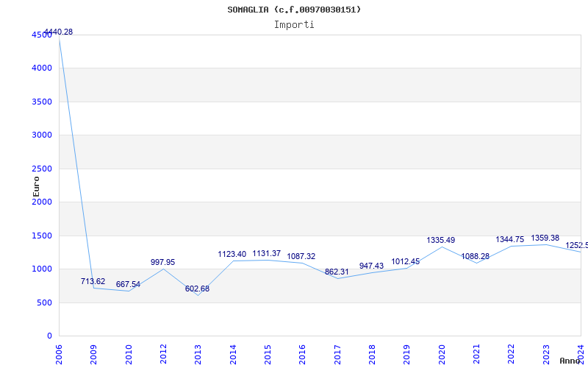Select the 2016 x-axis year label
The height and width of the screenshot is (368, 588).
302,355
